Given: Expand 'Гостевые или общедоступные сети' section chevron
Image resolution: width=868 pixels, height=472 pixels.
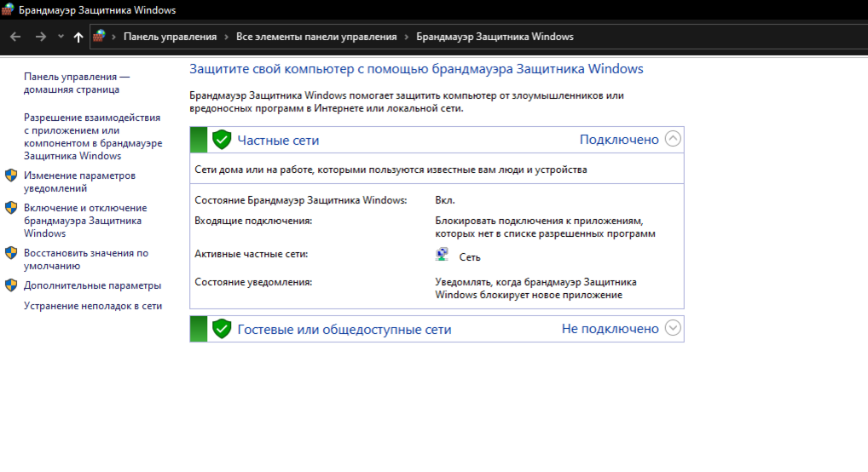Looking at the screenshot, I should tap(673, 327).
